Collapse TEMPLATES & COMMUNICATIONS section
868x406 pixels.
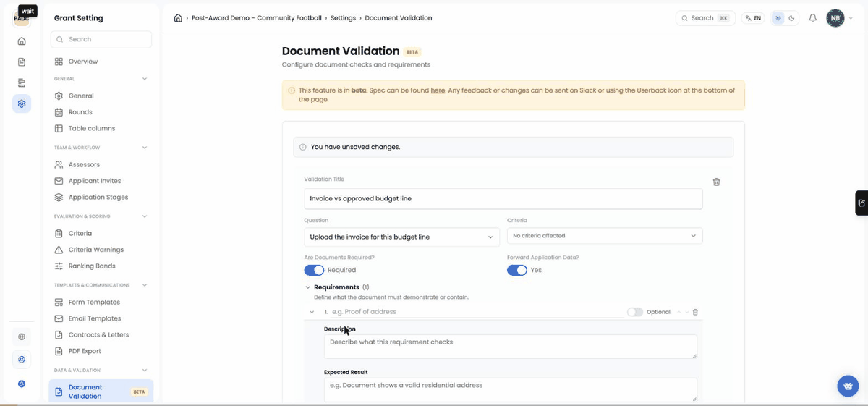click(145, 285)
